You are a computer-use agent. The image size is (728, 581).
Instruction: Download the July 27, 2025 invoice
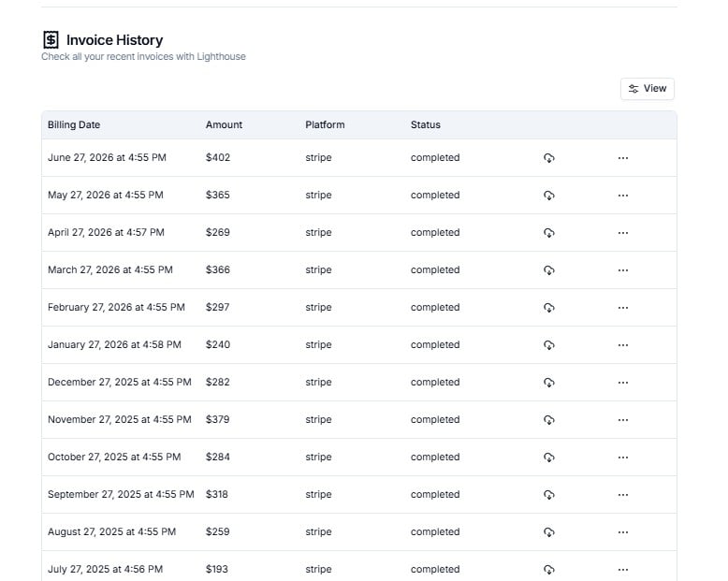548,570
